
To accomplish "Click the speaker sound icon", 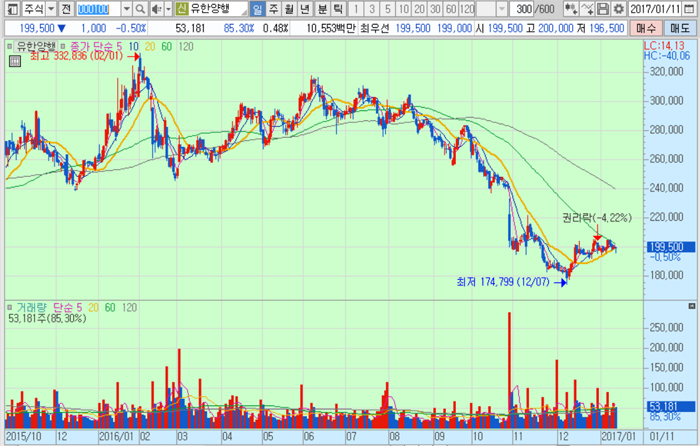I will (155, 9).
